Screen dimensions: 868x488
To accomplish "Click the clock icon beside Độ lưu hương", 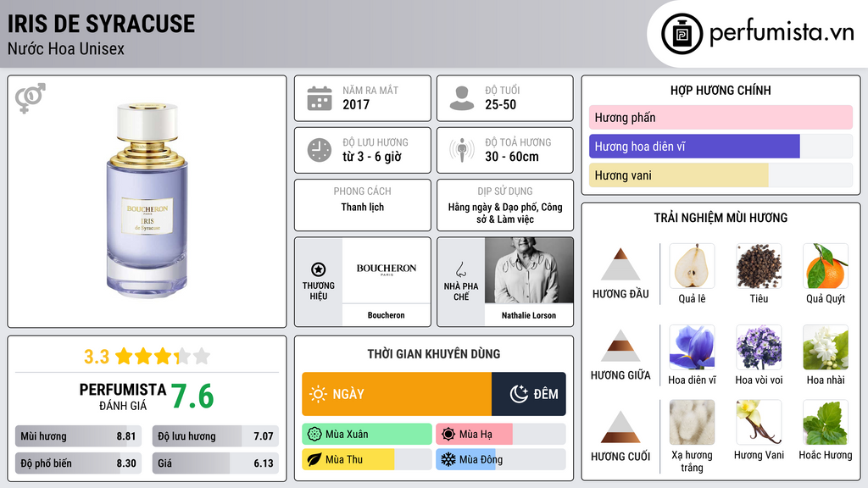I will (x=320, y=150).
